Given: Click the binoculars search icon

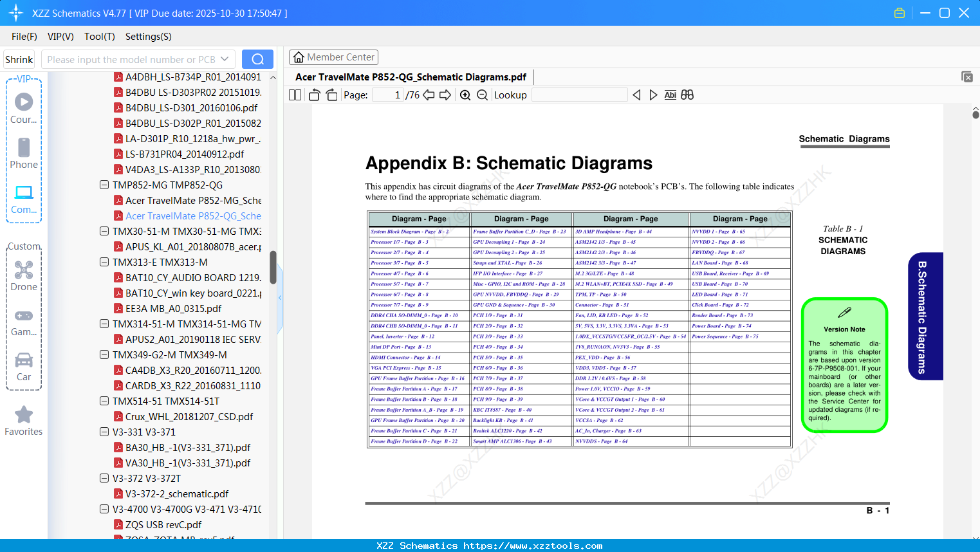Looking at the screenshot, I should click(687, 95).
